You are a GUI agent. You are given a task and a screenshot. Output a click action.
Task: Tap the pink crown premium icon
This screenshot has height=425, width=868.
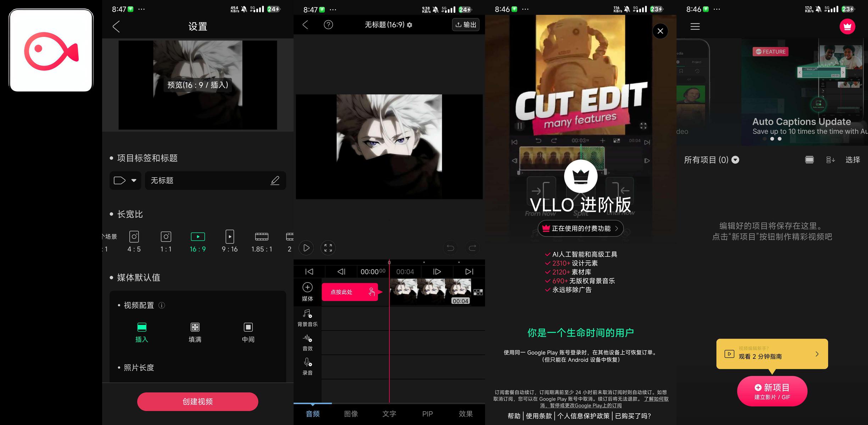pos(847,27)
